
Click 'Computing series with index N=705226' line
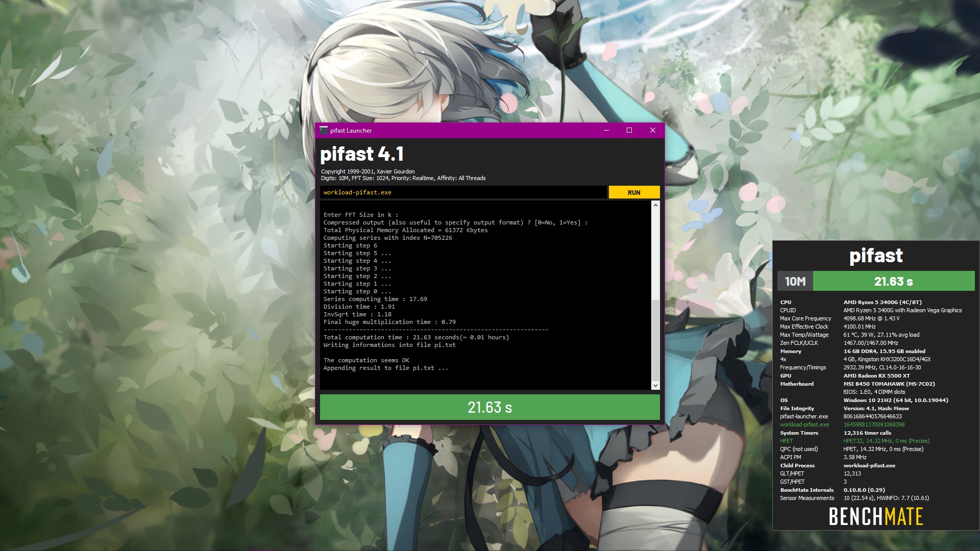388,238
